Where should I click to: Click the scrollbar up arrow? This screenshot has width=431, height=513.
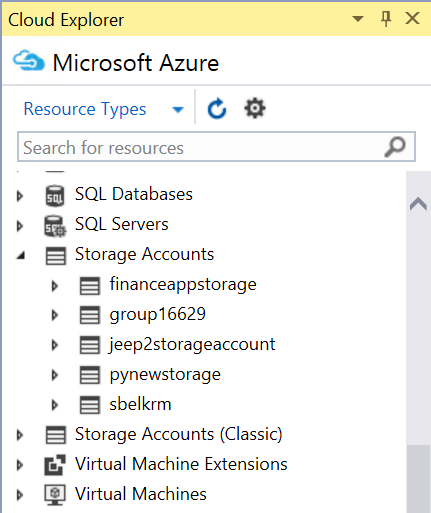(418, 204)
